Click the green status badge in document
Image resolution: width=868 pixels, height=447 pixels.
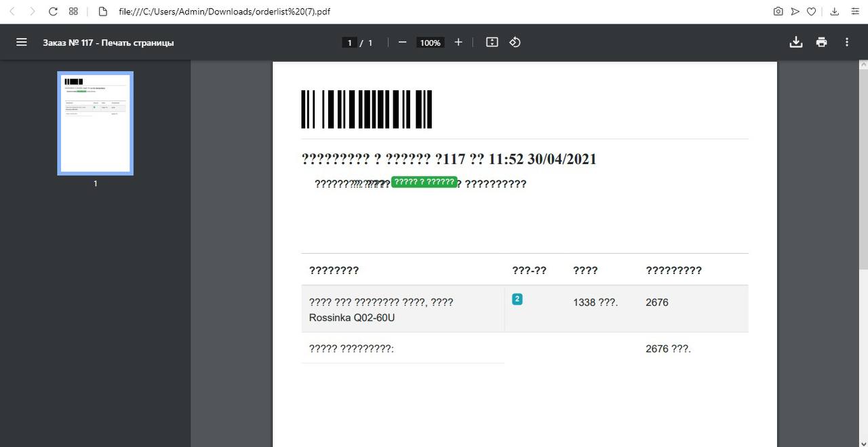425,182
